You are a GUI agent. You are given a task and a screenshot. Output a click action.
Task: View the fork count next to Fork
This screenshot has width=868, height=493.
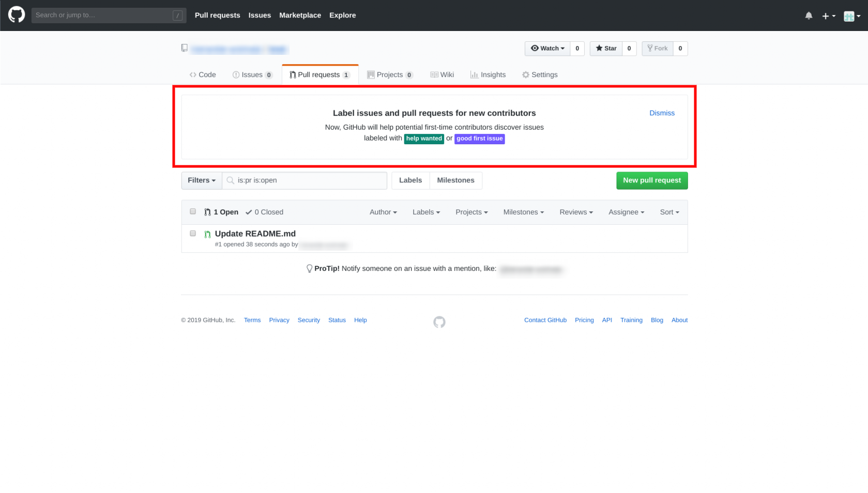[680, 49]
